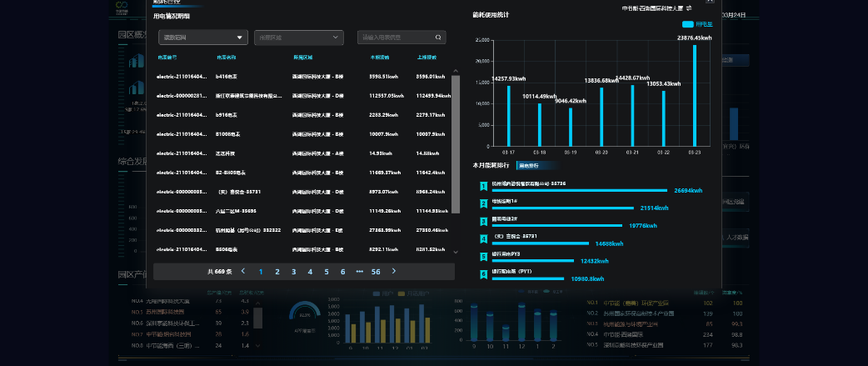This screenshot has width=868, height=366.
Task: Go to page 3 of the meter table
Action: click(x=293, y=272)
